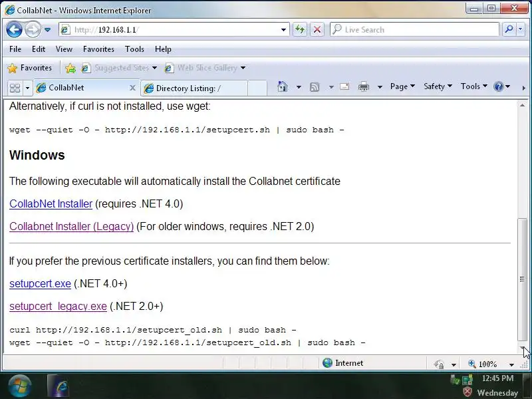
Task: Open the Favorites menu
Action: [98, 49]
